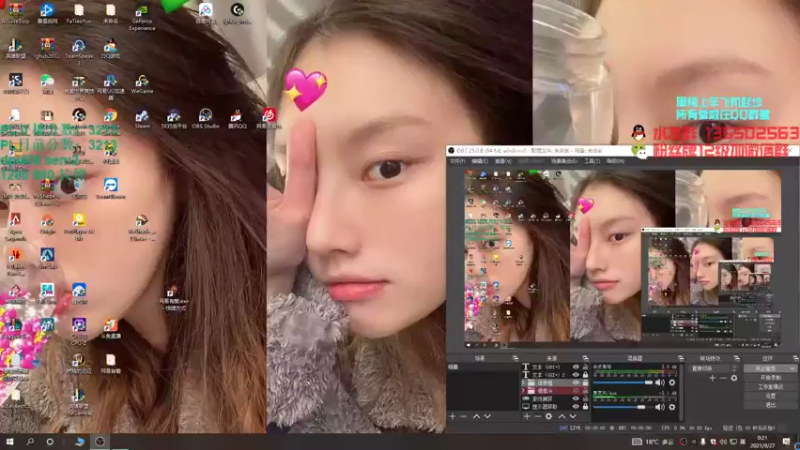Select the OBS taskbar button
Image resolution: width=800 pixels, height=450 pixels.
pyautogui.click(x=99, y=441)
